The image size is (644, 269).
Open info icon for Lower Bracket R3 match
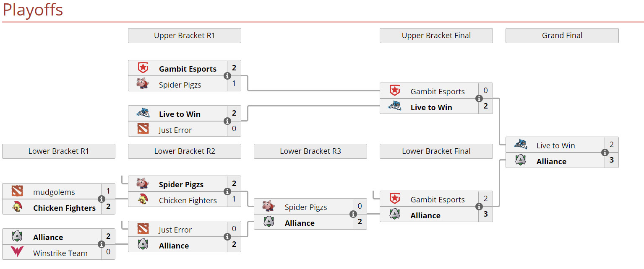click(353, 214)
